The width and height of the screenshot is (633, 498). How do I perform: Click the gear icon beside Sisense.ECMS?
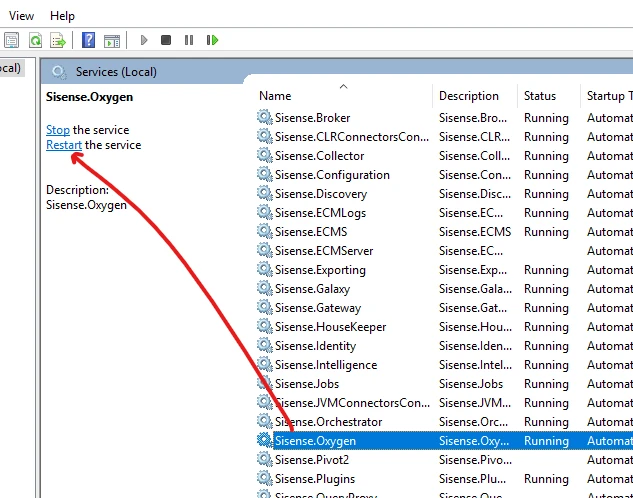point(264,231)
